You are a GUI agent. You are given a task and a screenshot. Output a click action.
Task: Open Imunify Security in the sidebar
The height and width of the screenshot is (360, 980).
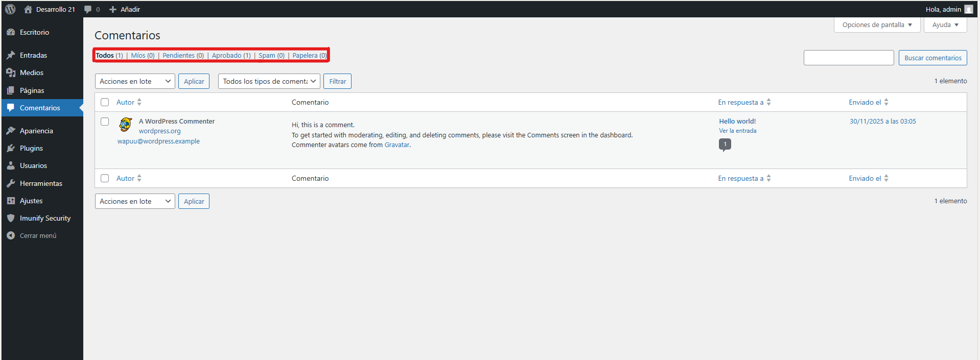(45, 218)
